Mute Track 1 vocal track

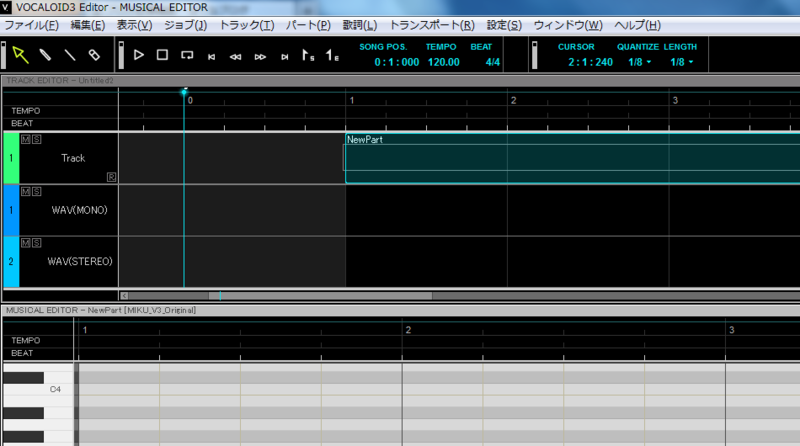(26, 139)
